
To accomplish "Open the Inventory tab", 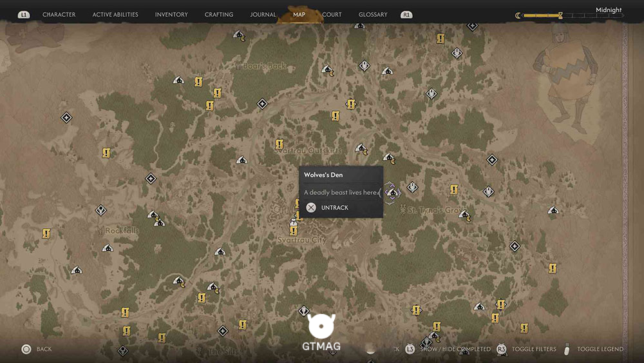I will pyautogui.click(x=171, y=14).
